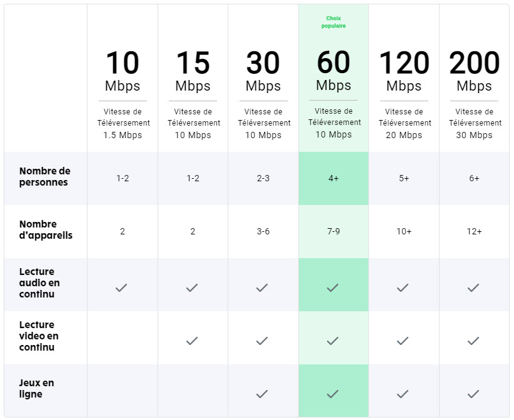The height and width of the screenshot is (420, 514).
Task: Select the 10 Mbps plan header
Action: tap(123, 72)
